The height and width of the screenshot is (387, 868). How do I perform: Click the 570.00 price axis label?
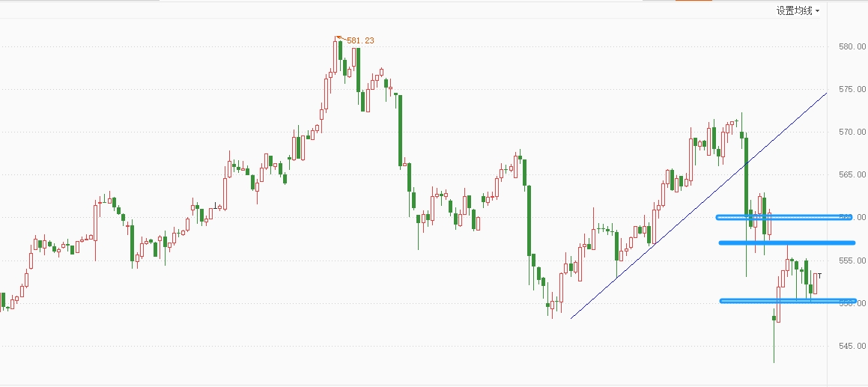click(852, 132)
